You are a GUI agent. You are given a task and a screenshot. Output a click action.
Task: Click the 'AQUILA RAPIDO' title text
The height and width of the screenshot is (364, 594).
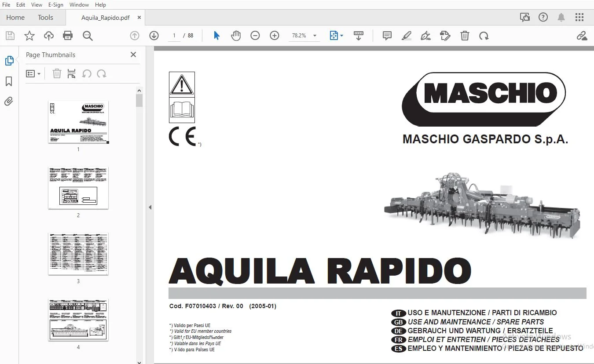click(320, 271)
